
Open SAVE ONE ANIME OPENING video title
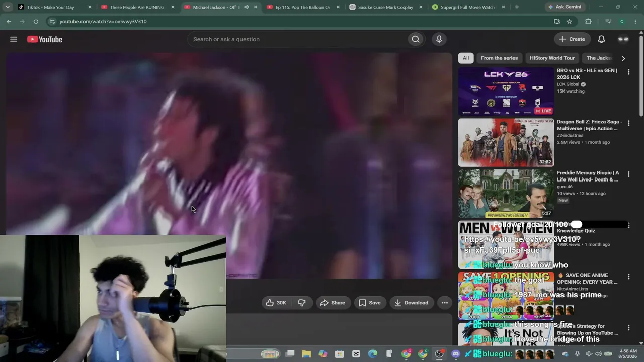tap(587, 279)
